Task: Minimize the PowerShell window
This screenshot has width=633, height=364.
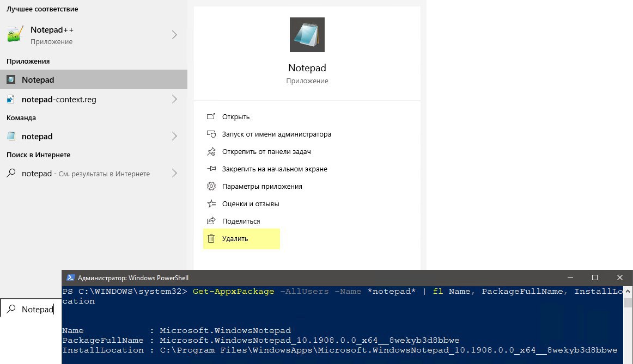Action: tap(570, 277)
